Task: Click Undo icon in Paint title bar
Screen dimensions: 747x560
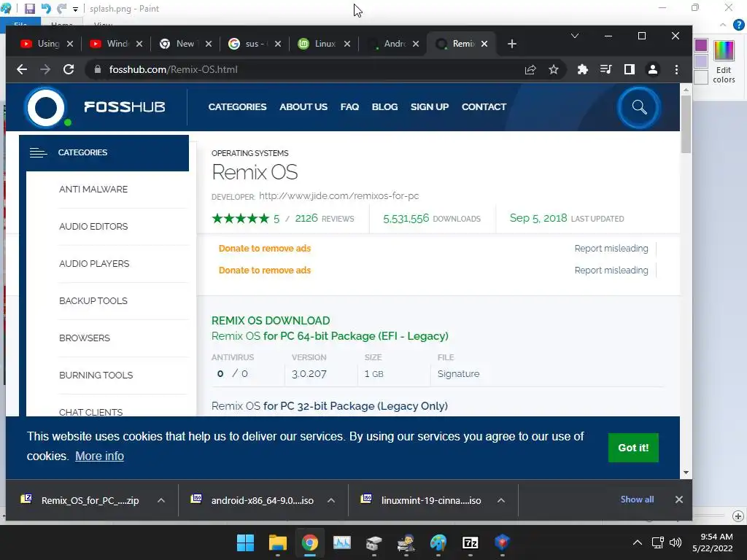Action: (x=46, y=9)
